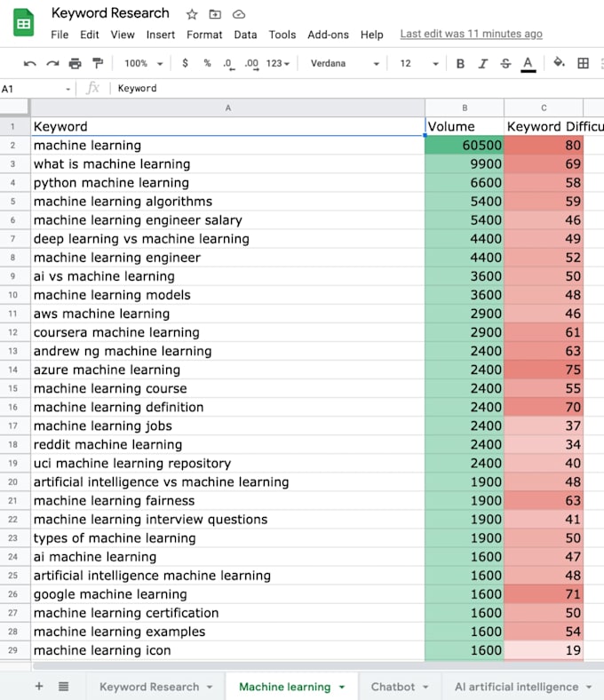Open the Insert menu
Image resolution: width=604 pixels, height=700 pixels.
tap(160, 35)
